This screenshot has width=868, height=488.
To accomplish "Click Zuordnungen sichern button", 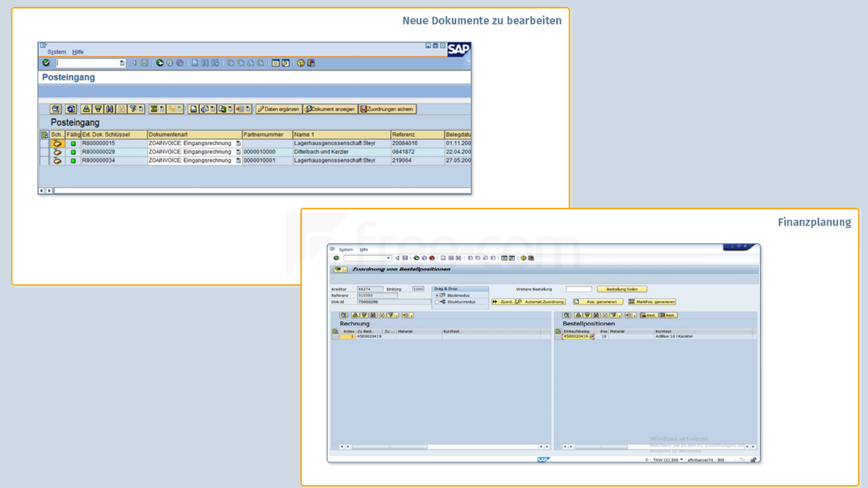I will click(388, 109).
